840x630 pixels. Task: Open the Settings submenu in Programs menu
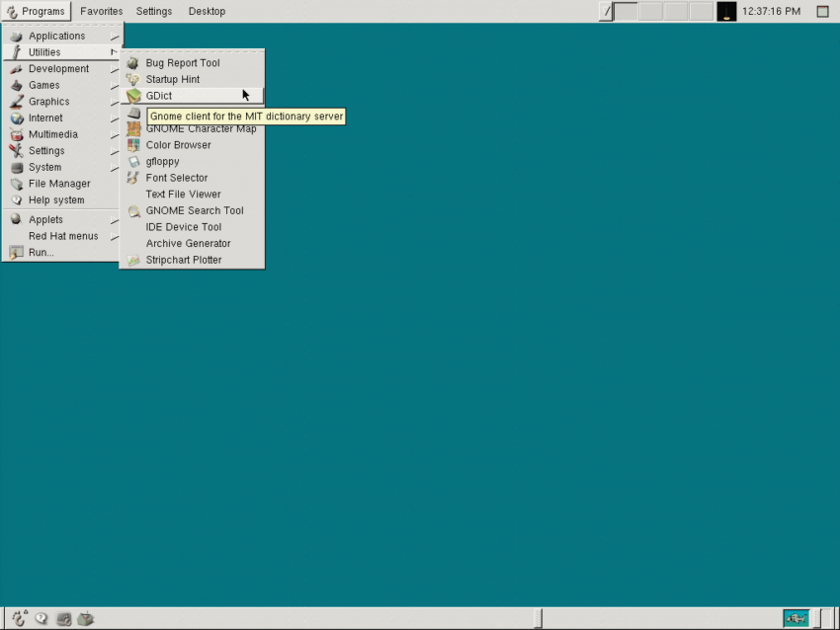(x=62, y=151)
